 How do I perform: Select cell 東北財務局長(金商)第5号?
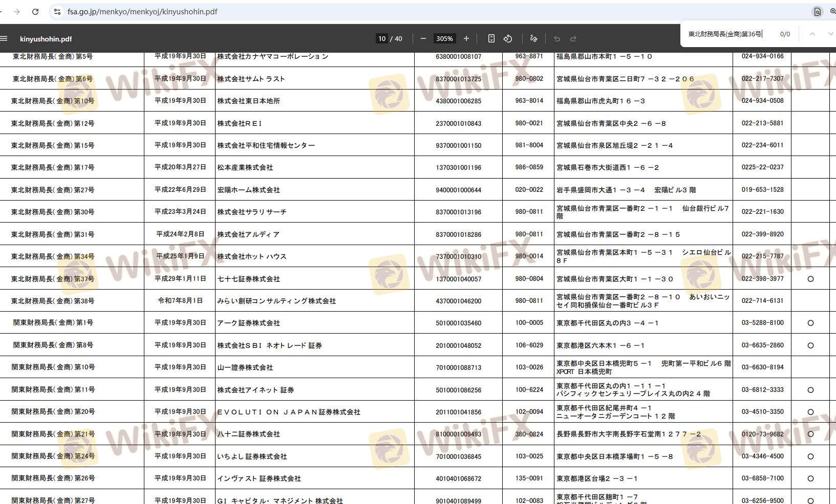coord(53,56)
